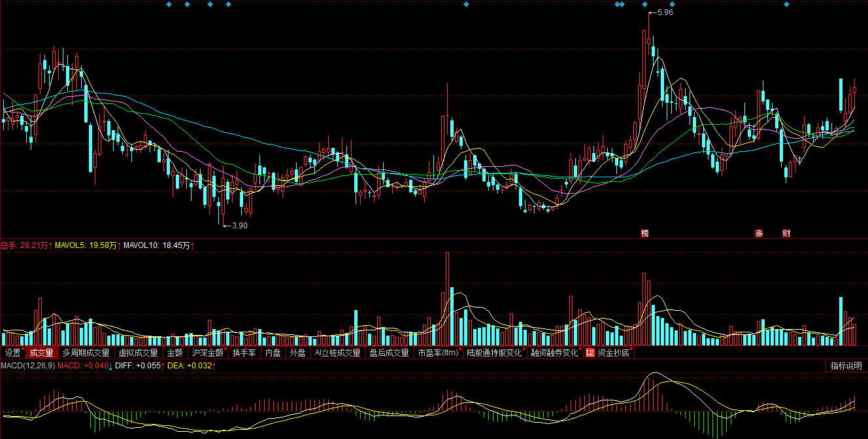The height and width of the screenshot is (439, 868).
Task: Switch to the 多周期成交量 tab
Action: click(x=86, y=353)
